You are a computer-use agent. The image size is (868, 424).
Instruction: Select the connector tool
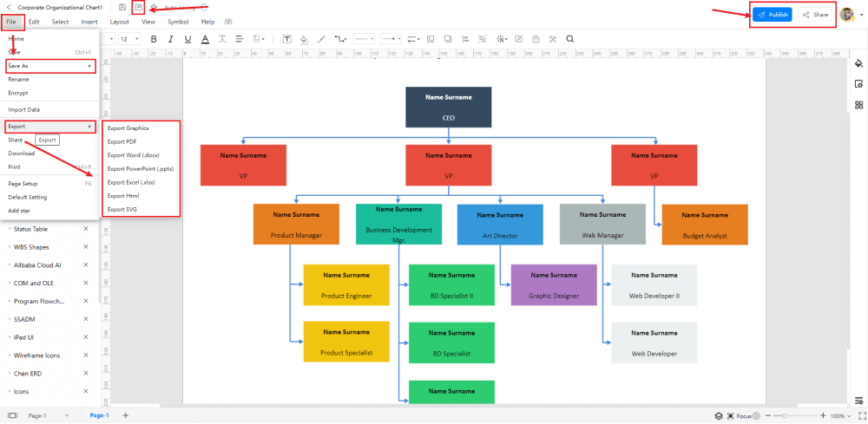[x=340, y=39]
